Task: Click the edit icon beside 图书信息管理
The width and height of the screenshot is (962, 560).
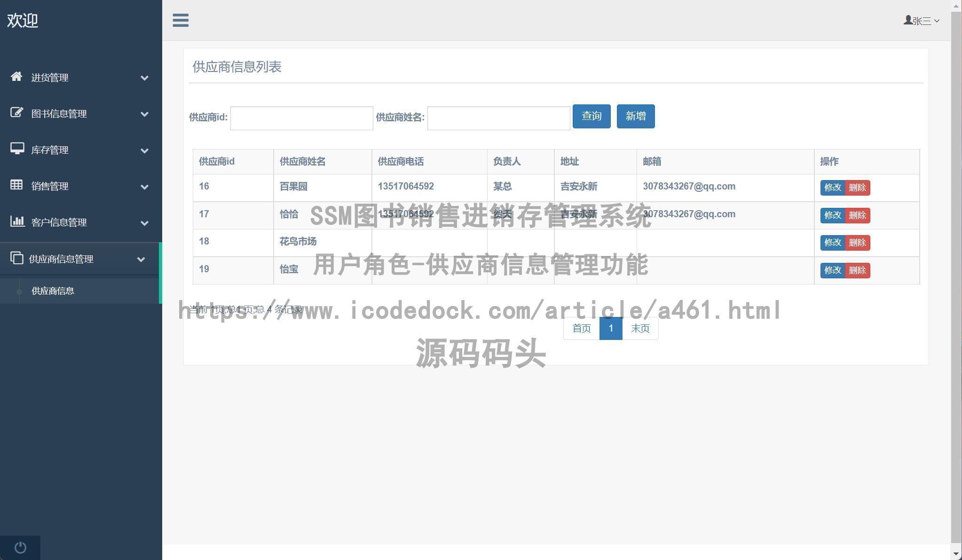Action: (17, 113)
